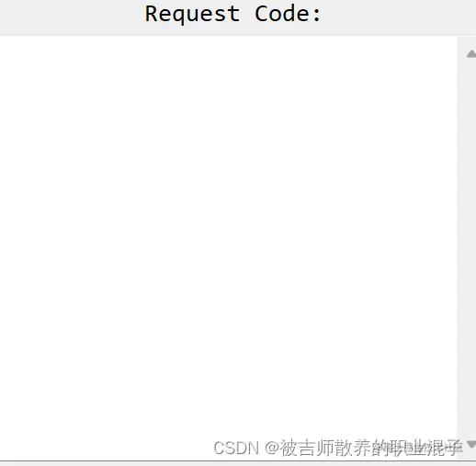The height and width of the screenshot is (466, 476).
Task: Click the "@" symbol in the watermark
Action: [272, 448]
